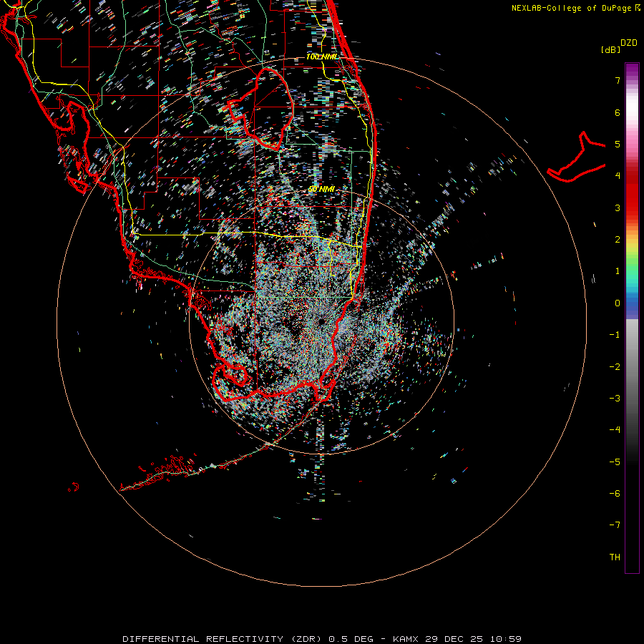Viewport: 644px width, 644px height.
Task: Click the DZD color scale title
Action: tap(629, 43)
